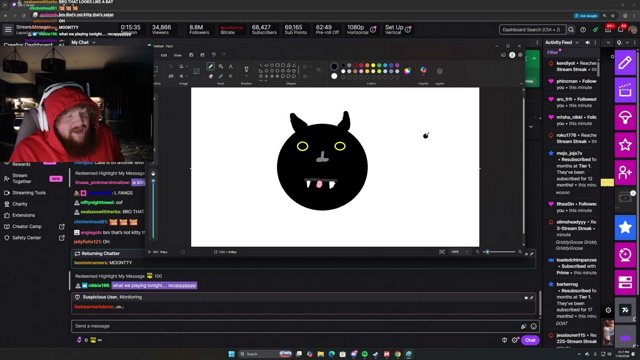The width and height of the screenshot is (640, 360).
Task: Click the profile avatar in Paint title bar
Action: pos(512,55)
